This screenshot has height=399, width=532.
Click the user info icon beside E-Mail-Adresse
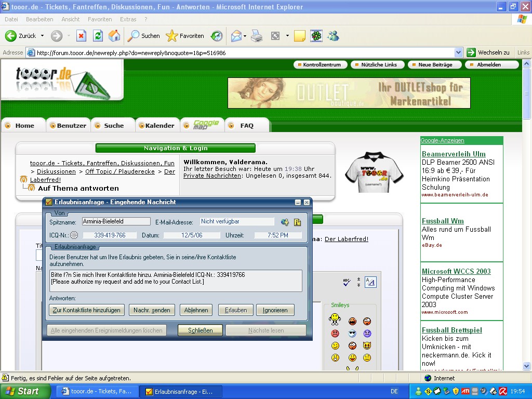(285, 222)
